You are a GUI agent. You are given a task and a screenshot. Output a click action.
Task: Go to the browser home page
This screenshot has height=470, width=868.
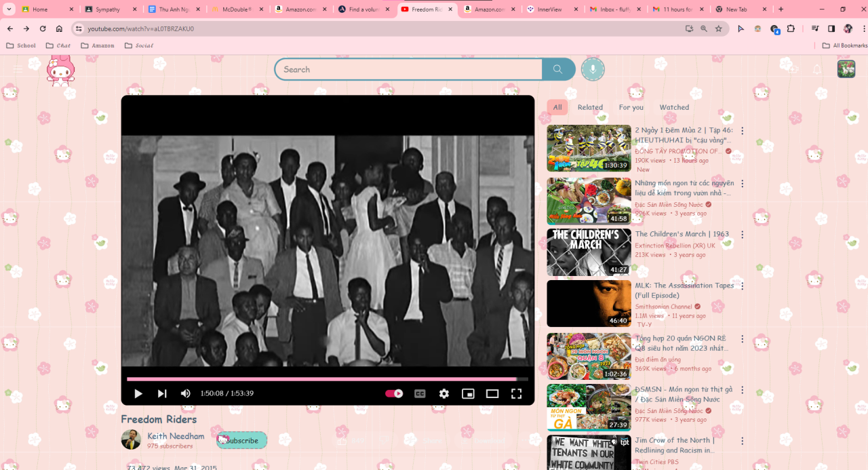[59, 28]
